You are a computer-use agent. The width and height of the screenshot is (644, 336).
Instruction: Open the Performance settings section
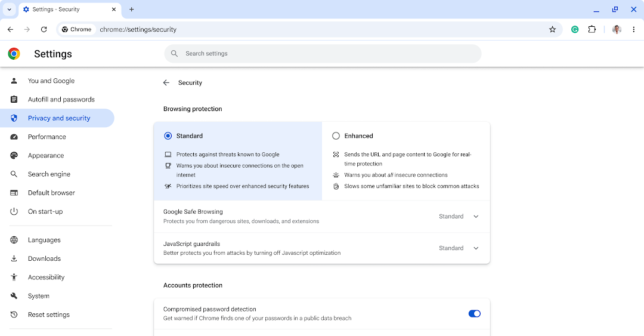[47, 137]
